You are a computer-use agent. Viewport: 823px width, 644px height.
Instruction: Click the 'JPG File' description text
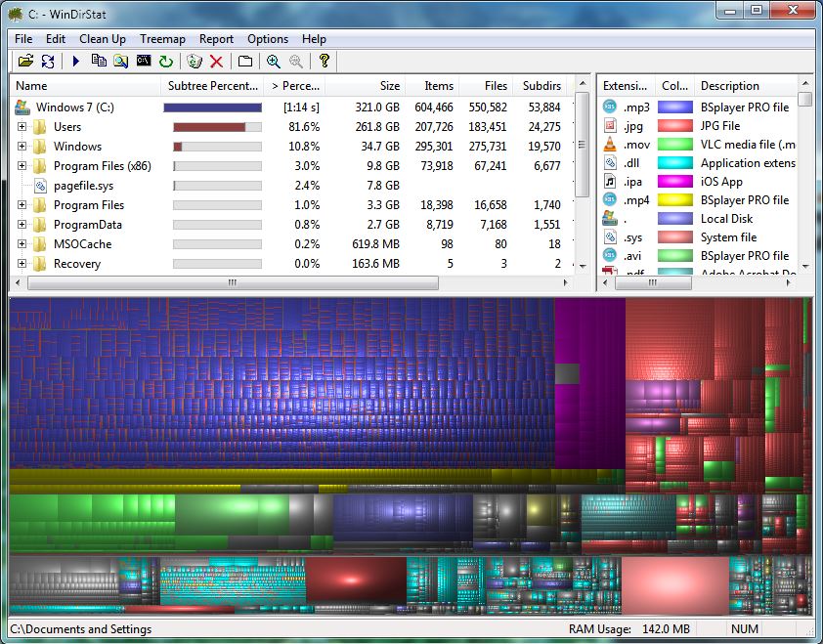coord(719,125)
